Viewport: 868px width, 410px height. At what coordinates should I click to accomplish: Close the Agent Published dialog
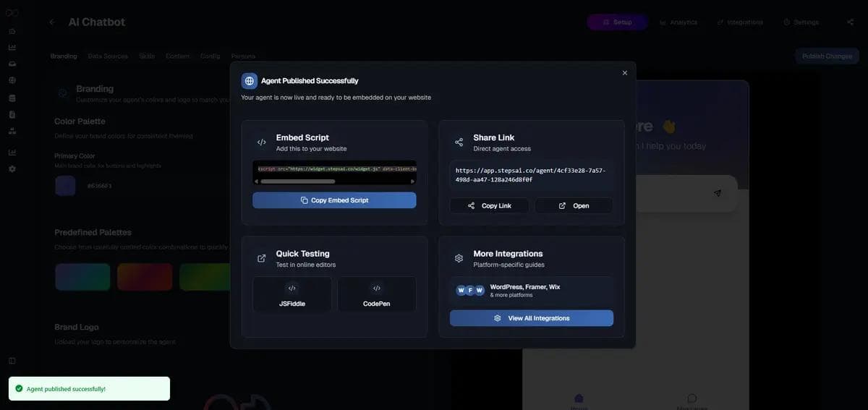click(625, 73)
